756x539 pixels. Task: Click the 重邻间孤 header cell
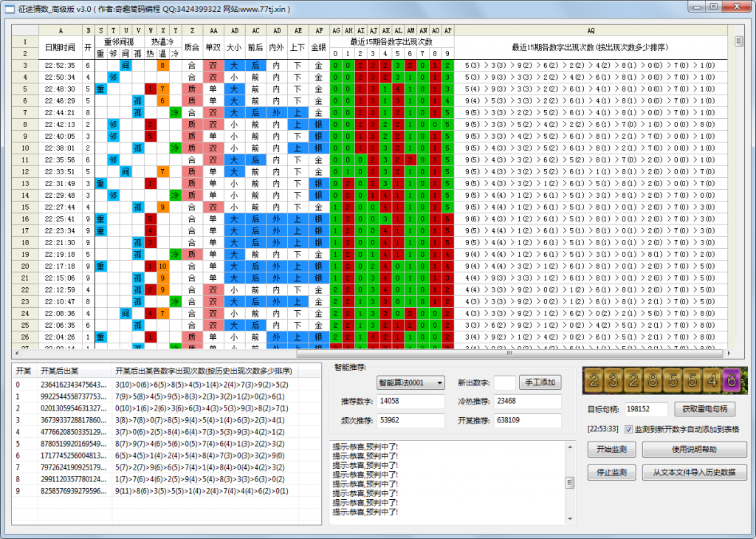pyautogui.click(x=119, y=41)
